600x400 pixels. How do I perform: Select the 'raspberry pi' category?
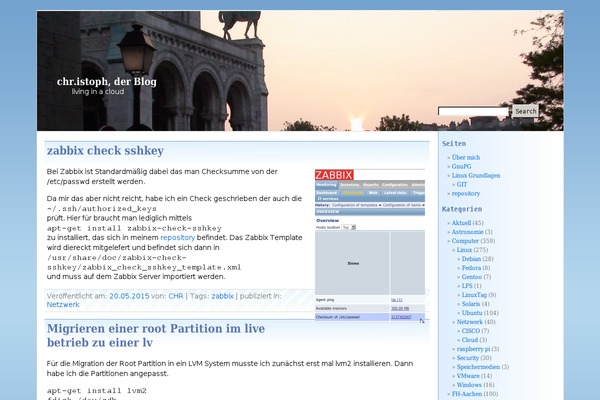tap(473, 349)
